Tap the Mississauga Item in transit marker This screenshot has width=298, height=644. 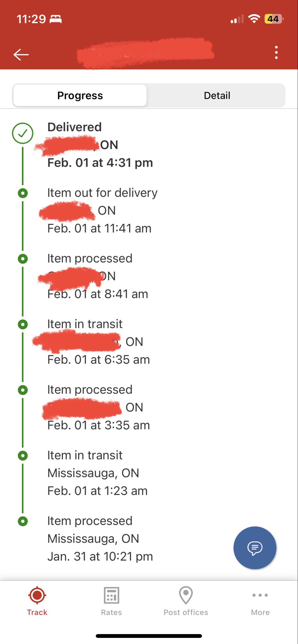click(x=23, y=456)
